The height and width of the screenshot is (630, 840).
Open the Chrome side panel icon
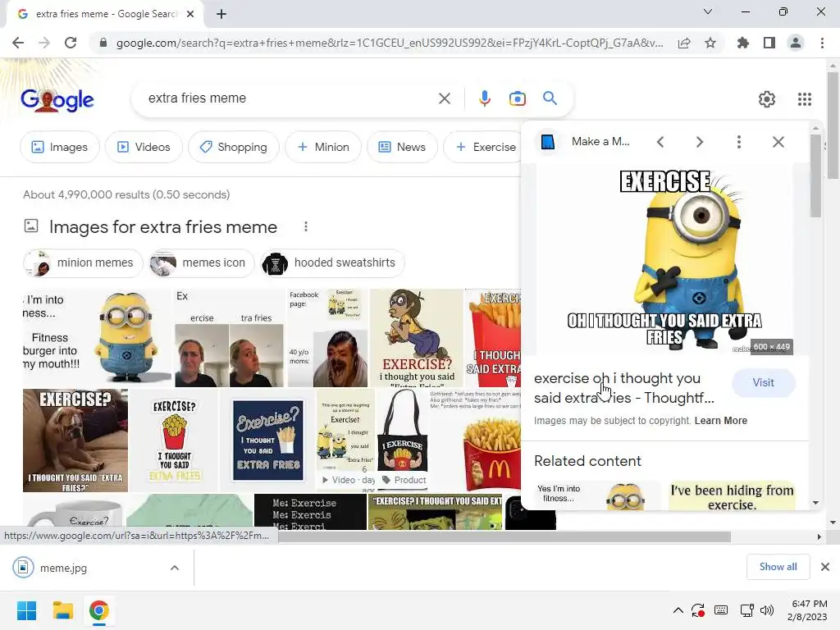(769, 43)
